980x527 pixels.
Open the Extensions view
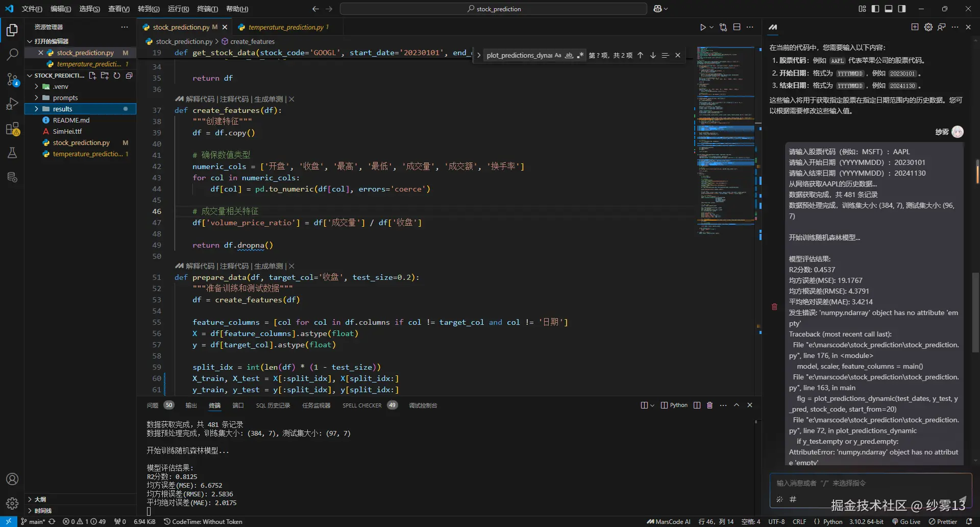click(12, 129)
